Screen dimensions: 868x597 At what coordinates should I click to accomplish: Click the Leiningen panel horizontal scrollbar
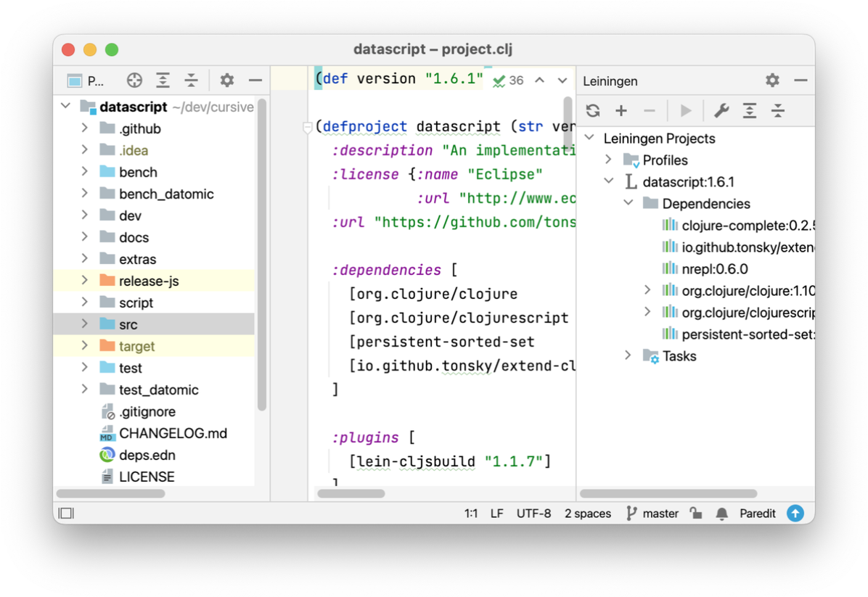tap(668, 493)
